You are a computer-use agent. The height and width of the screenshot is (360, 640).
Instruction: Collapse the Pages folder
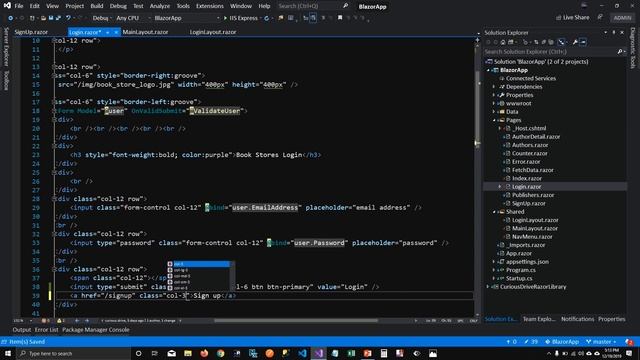494,120
